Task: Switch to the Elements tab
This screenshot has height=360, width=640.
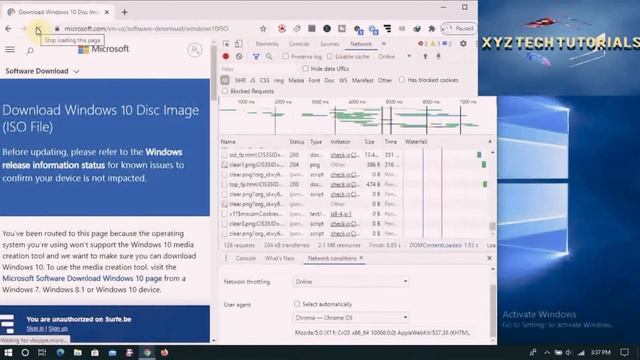Action: pyautogui.click(x=267, y=44)
